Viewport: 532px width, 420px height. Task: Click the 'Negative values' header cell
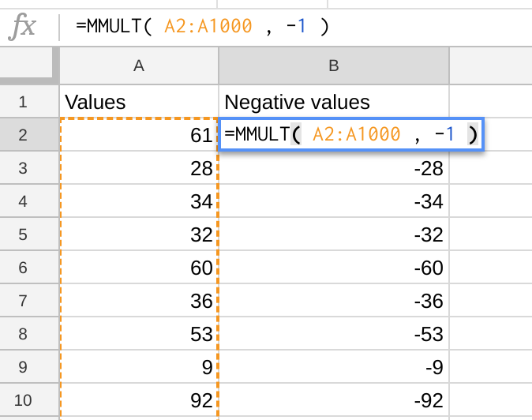point(334,102)
